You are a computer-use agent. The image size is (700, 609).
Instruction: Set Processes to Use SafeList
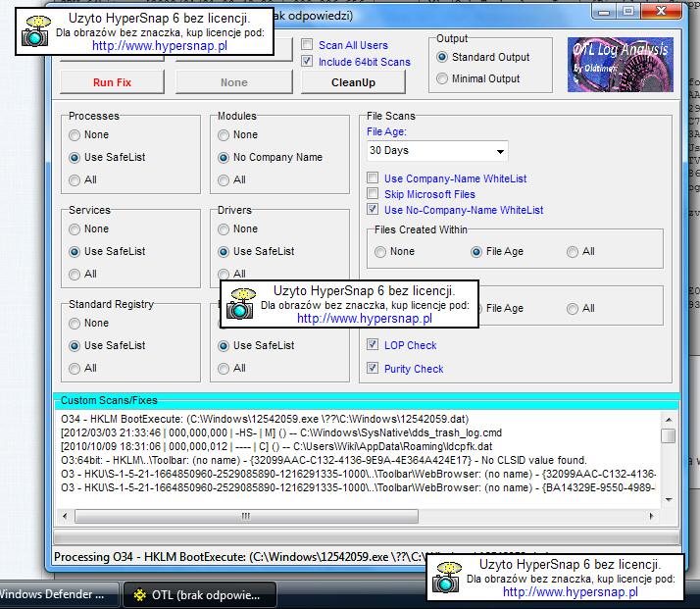pos(75,157)
